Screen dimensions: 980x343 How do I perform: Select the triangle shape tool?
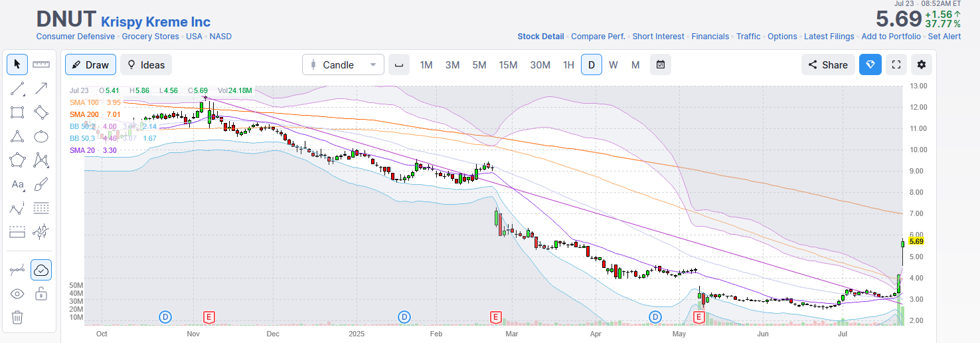click(17, 136)
